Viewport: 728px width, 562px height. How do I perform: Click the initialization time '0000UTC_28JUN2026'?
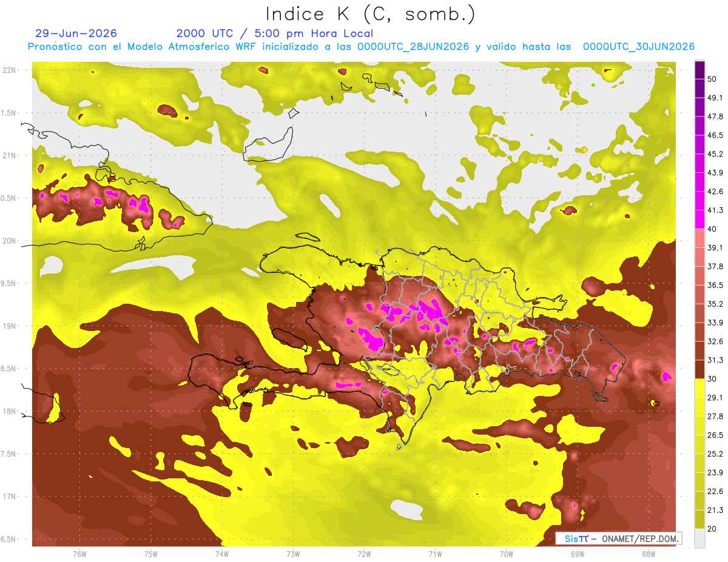413,47
